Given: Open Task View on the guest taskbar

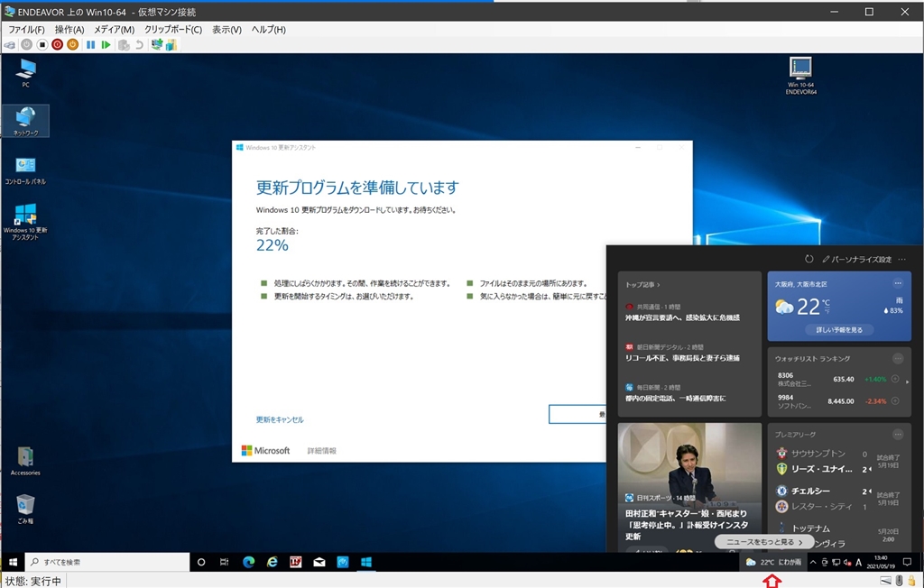Looking at the screenshot, I should (225, 562).
